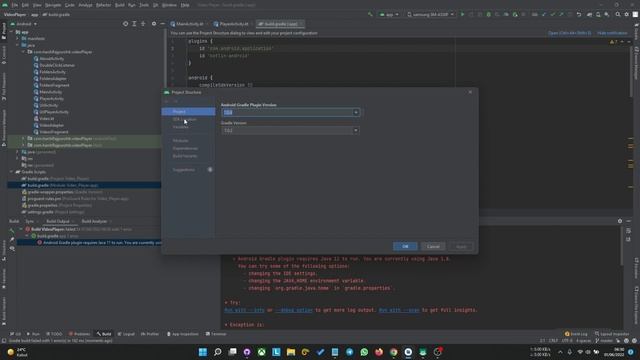Screen dimensions: 640x360
Task: Collapse the Gradle Scripts node
Action: point(11,172)
